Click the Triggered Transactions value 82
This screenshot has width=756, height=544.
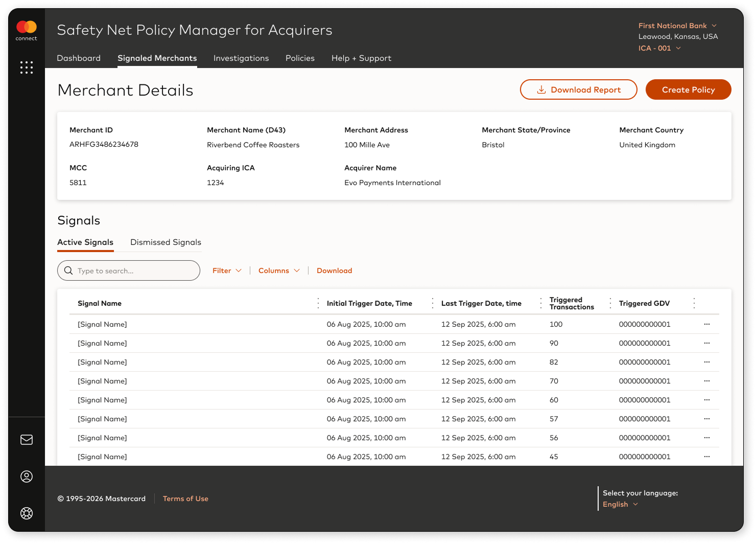pos(554,362)
